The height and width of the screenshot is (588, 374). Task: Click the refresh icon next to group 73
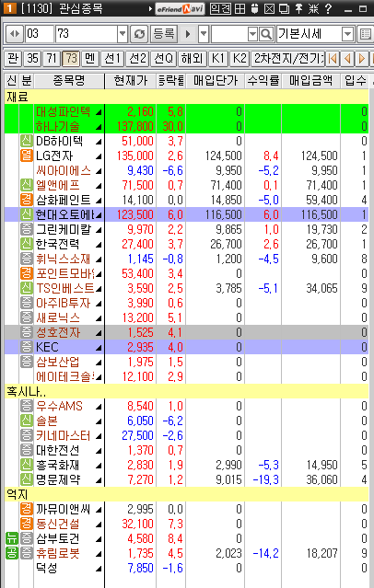point(139,34)
